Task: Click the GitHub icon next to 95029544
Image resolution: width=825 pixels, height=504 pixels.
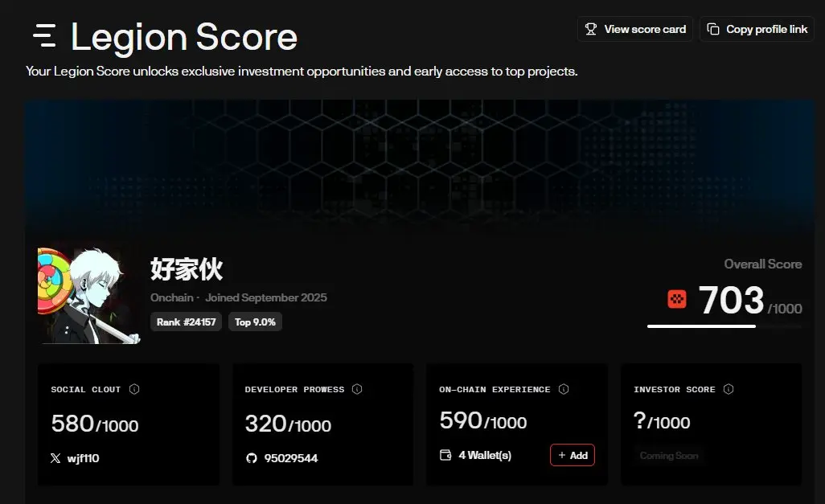Action: pyautogui.click(x=252, y=458)
